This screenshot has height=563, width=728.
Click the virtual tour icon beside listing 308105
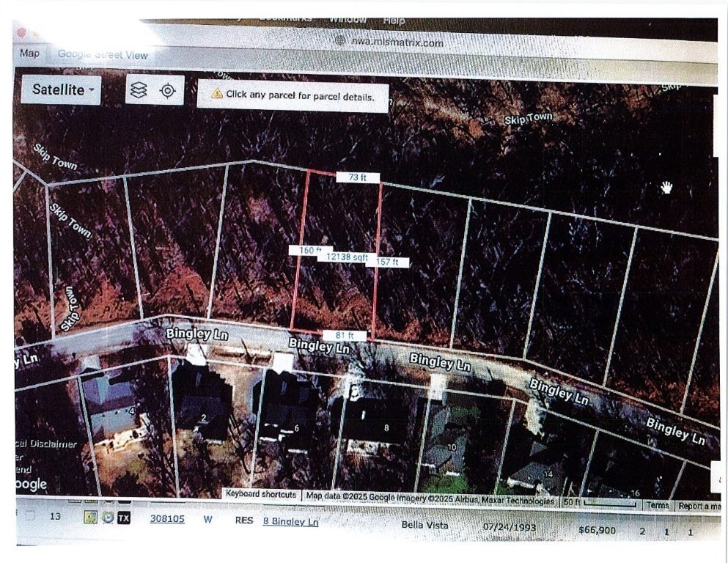coord(107,517)
